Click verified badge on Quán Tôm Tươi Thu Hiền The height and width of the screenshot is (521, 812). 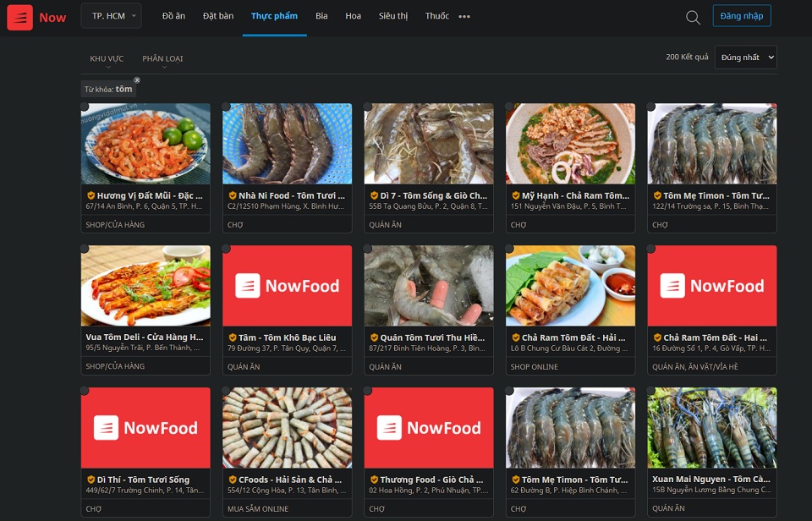click(x=374, y=337)
